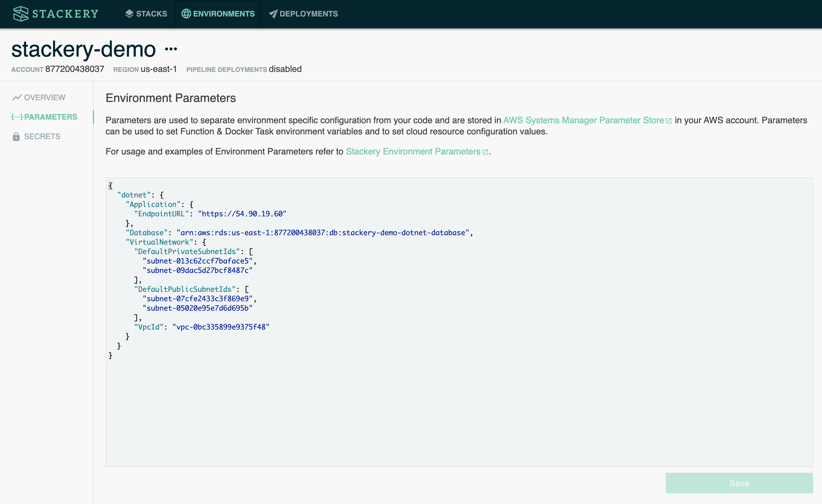
Task: Open the STACKS nav item
Action: (146, 14)
